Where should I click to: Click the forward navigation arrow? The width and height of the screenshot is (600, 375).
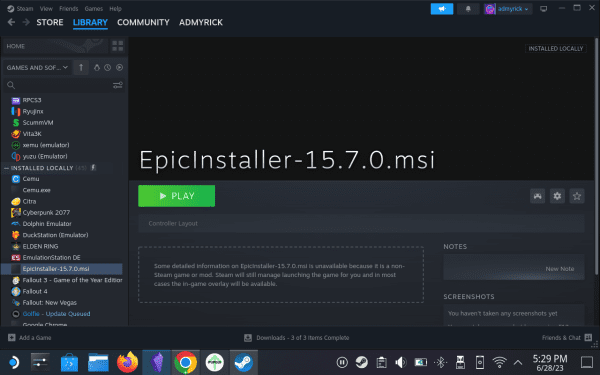pyautogui.click(x=26, y=22)
